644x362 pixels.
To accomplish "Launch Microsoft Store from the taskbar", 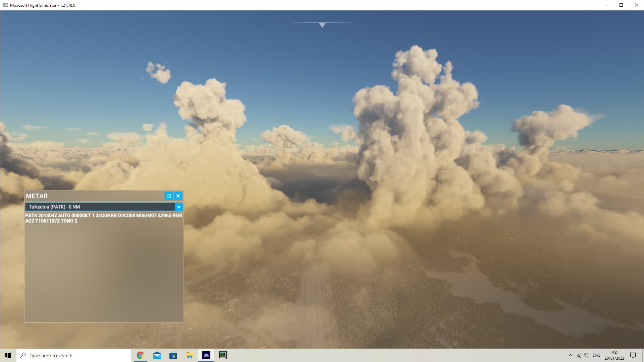I will pyautogui.click(x=173, y=355).
